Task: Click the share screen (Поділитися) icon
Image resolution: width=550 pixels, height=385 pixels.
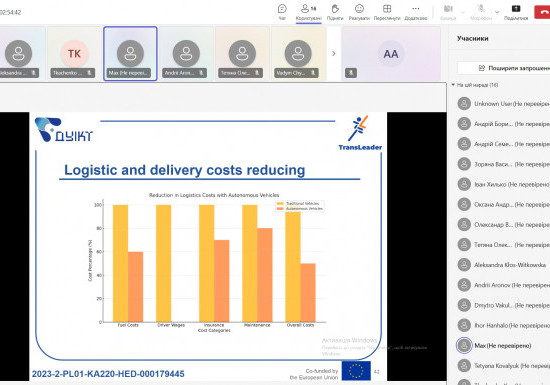Action: click(516, 9)
